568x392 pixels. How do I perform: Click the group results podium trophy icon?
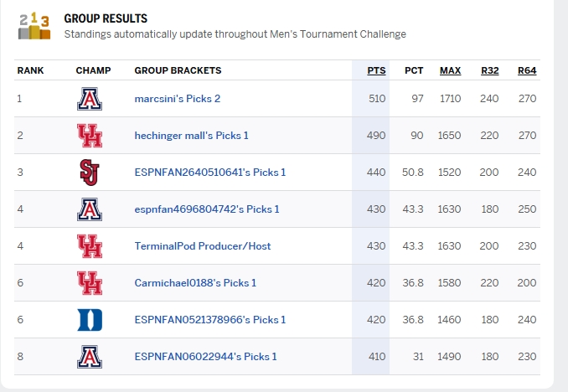pyautogui.click(x=34, y=26)
